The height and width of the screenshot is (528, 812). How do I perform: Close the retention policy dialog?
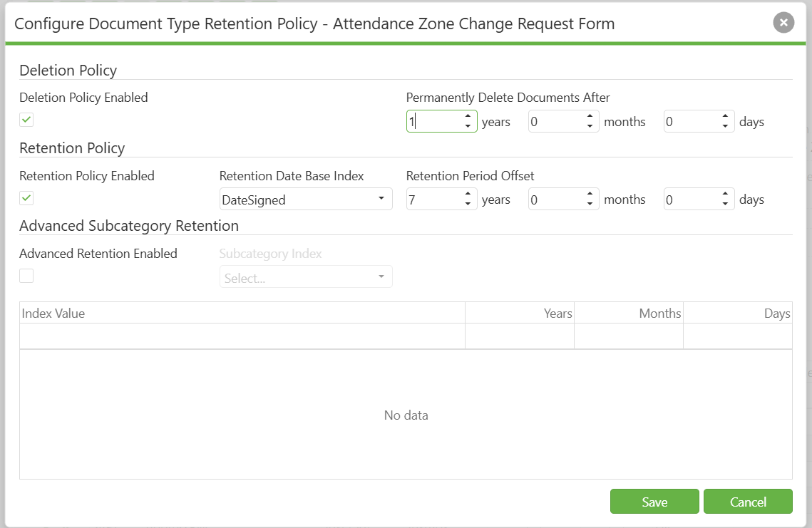coord(783,23)
